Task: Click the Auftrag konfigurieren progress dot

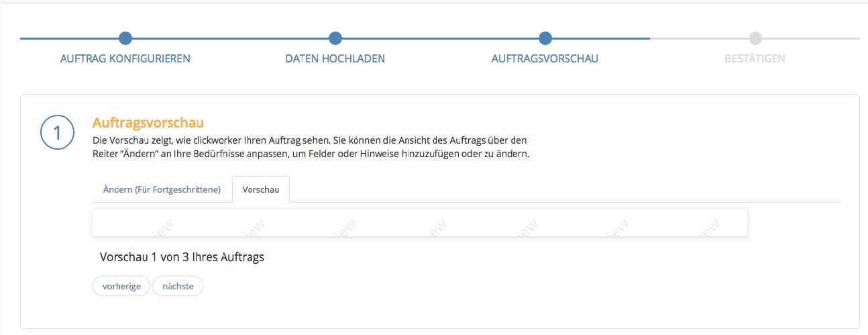Action: [x=125, y=38]
